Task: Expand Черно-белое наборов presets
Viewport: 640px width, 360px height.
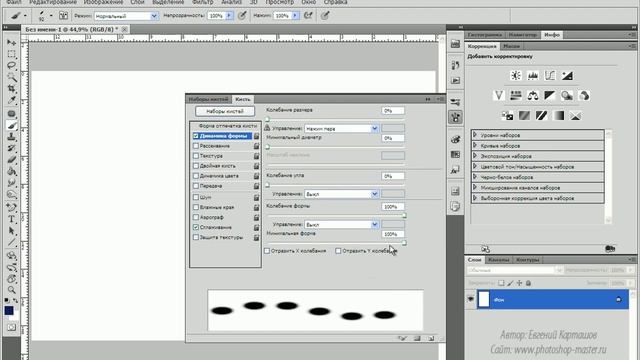Action: [475, 177]
